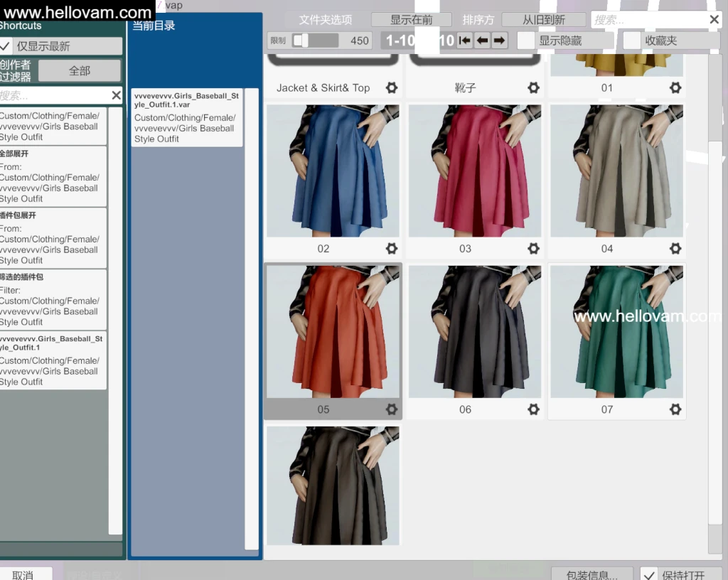This screenshot has width=728, height=580.
Task: Open 创作者过滤器 dropdown showing 全部
Action: pos(80,70)
